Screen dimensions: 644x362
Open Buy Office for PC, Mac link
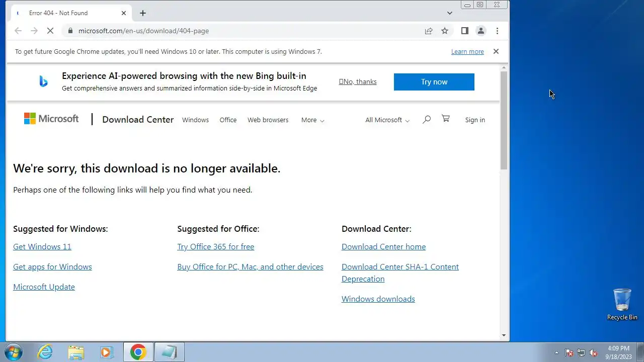(x=250, y=266)
